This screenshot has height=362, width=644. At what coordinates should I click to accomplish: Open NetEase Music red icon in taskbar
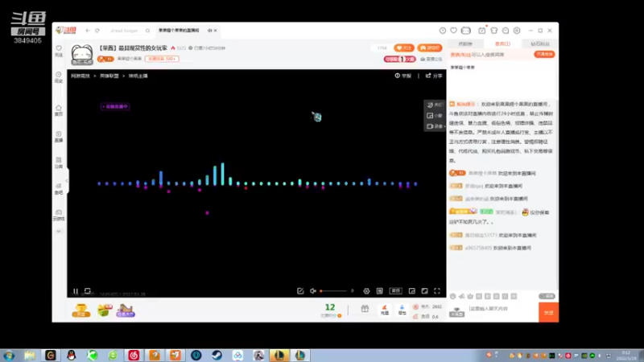(134, 356)
